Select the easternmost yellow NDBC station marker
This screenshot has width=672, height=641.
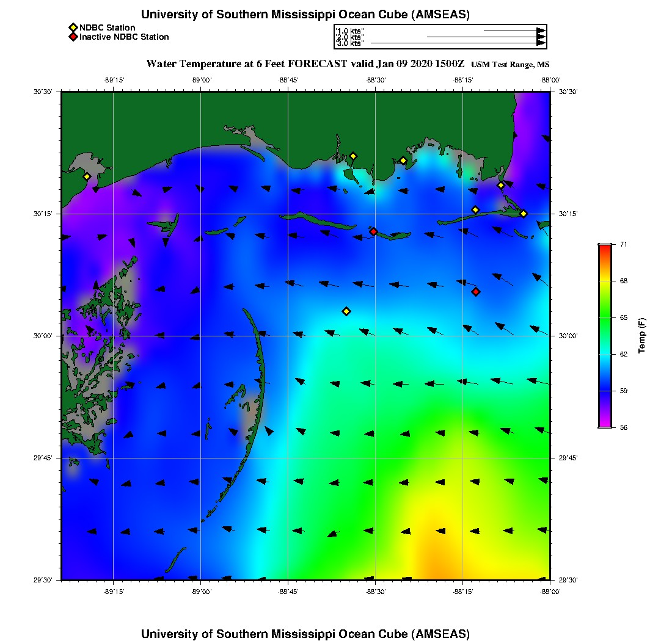tap(524, 213)
